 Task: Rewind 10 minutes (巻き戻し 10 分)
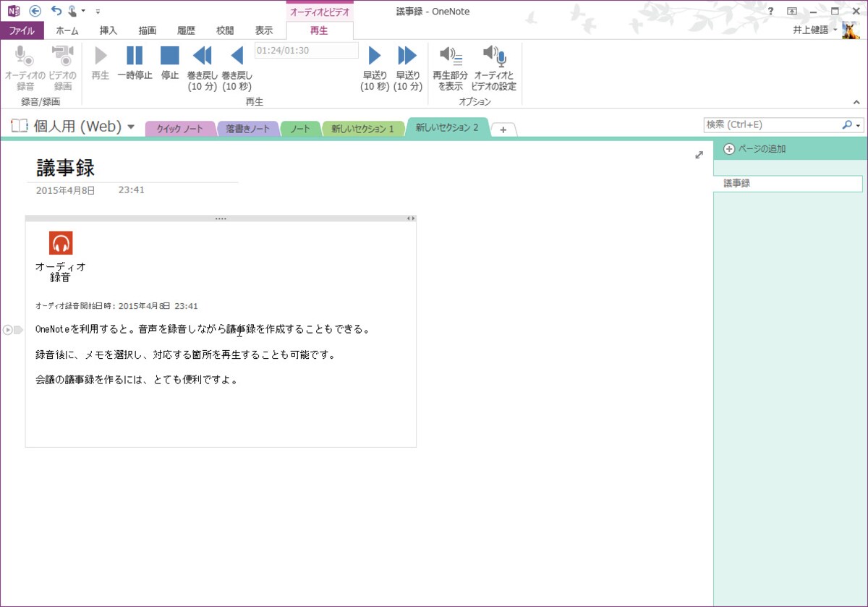[x=203, y=68]
